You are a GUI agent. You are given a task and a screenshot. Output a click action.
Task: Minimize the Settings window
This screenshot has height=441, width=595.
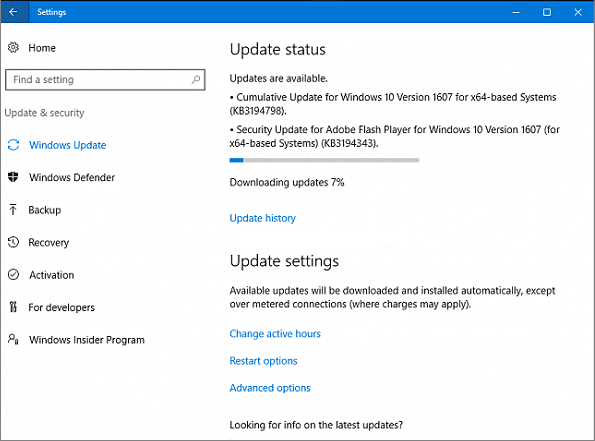516,12
